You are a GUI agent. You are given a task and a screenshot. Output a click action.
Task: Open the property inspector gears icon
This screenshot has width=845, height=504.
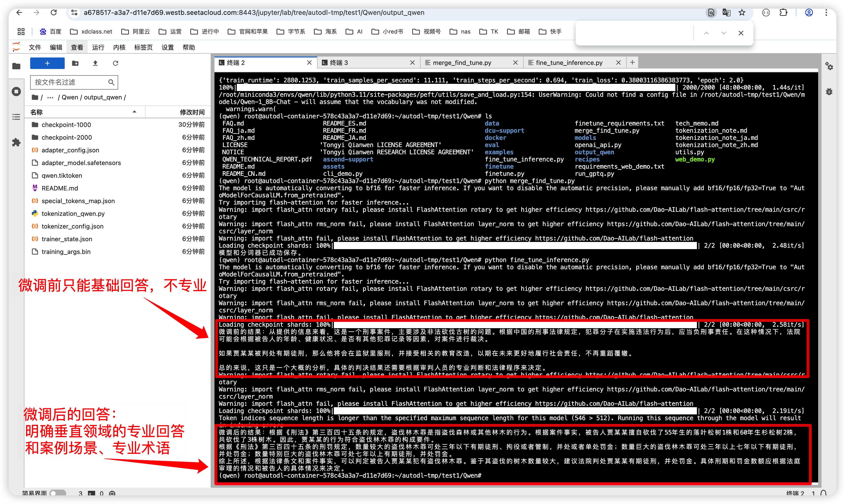(829, 66)
